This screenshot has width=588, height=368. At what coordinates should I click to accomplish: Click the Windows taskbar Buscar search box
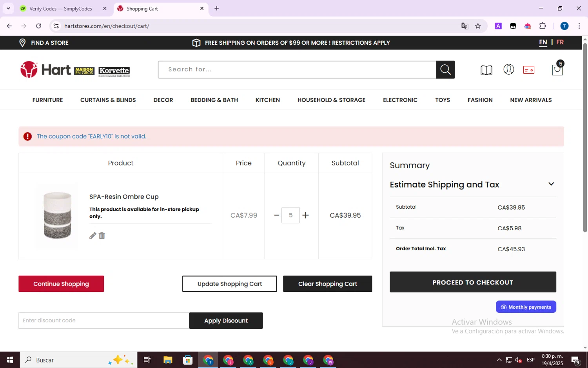click(x=78, y=360)
